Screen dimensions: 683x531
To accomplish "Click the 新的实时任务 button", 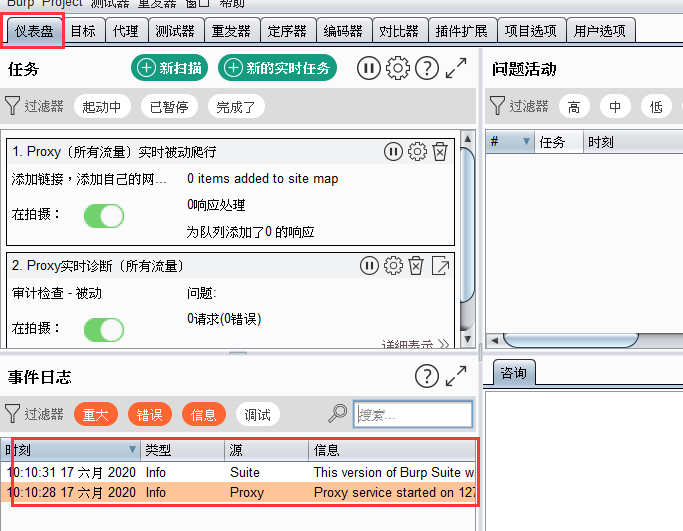I will coord(277,68).
